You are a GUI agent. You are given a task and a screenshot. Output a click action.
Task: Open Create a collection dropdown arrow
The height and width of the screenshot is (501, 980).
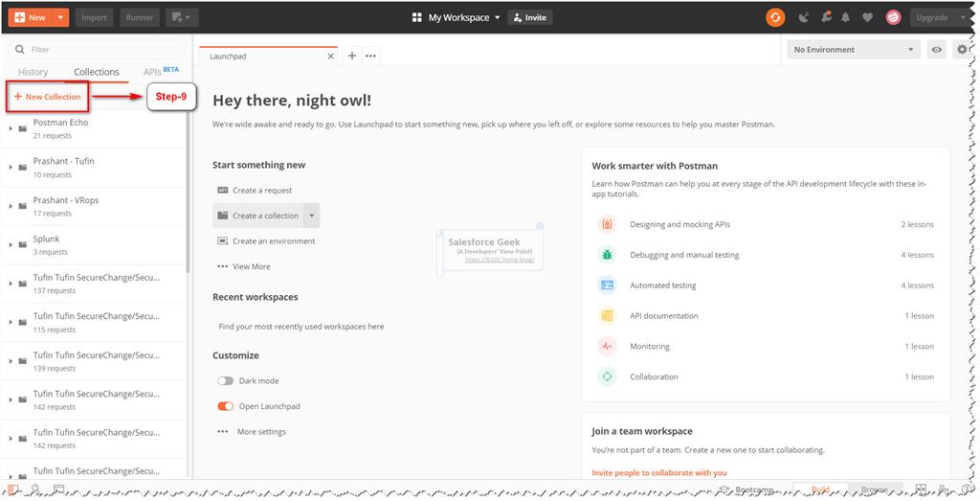[311, 216]
